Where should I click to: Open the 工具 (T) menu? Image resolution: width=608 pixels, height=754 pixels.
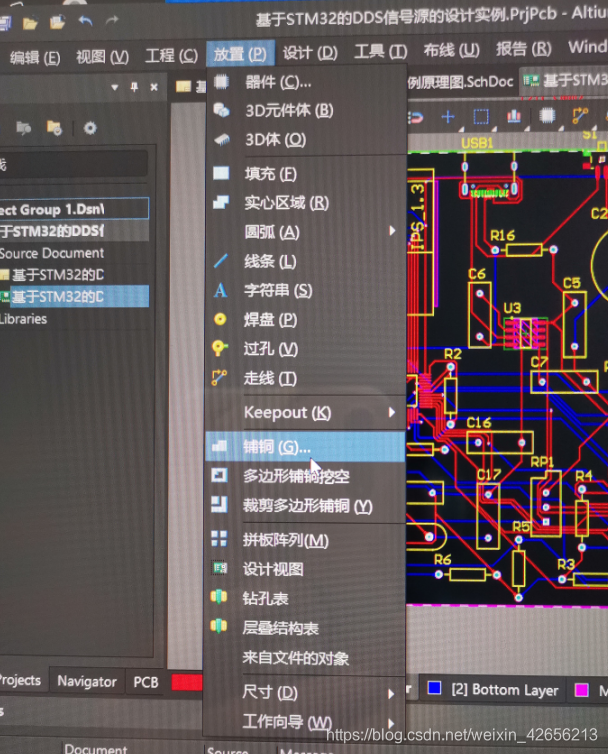pyautogui.click(x=380, y=51)
